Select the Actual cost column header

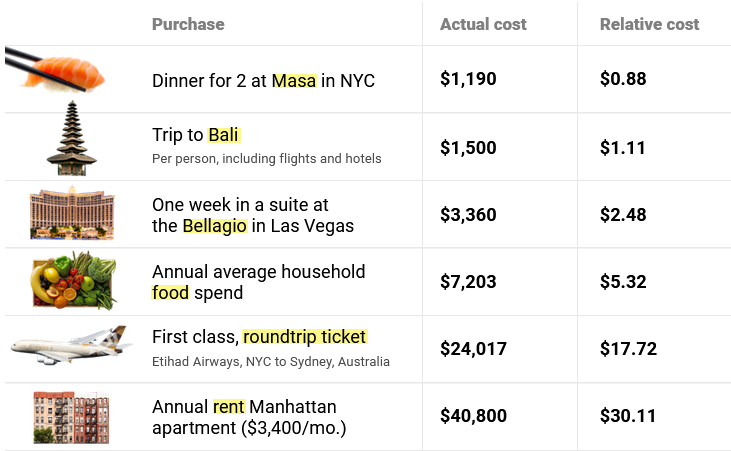pos(483,24)
